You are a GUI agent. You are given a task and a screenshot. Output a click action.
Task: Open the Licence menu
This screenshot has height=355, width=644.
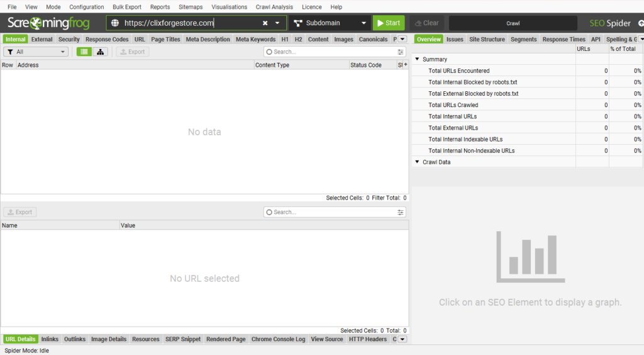tap(312, 7)
